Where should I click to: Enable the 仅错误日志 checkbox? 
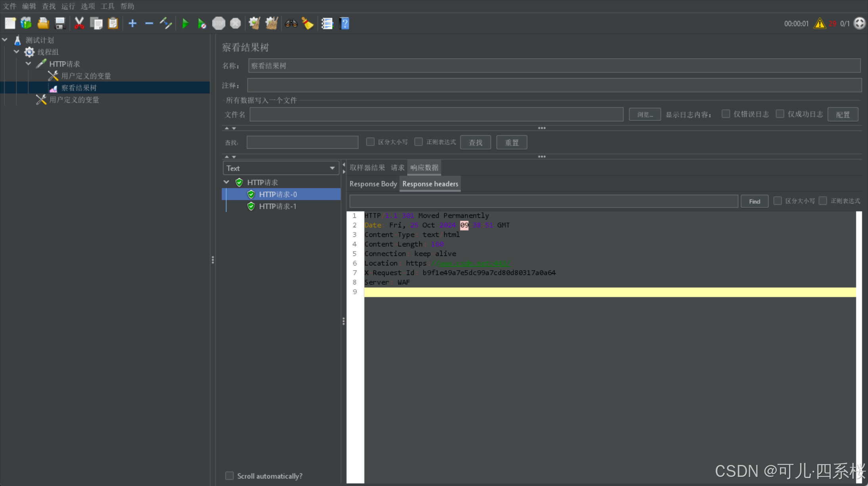pos(726,114)
